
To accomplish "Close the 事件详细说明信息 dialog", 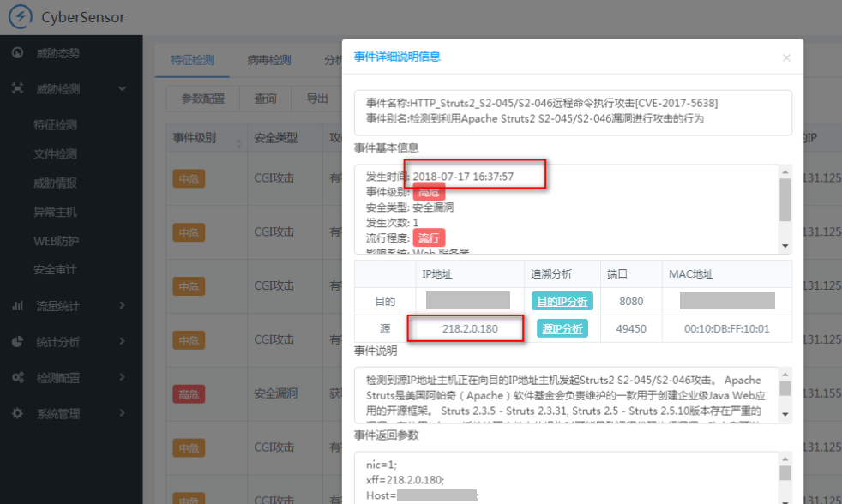I will [x=786, y=58].
